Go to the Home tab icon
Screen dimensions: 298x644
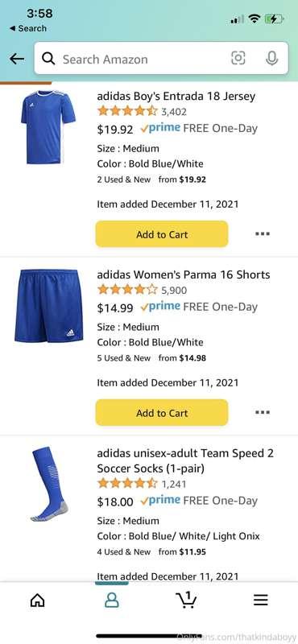coord(37,601)
